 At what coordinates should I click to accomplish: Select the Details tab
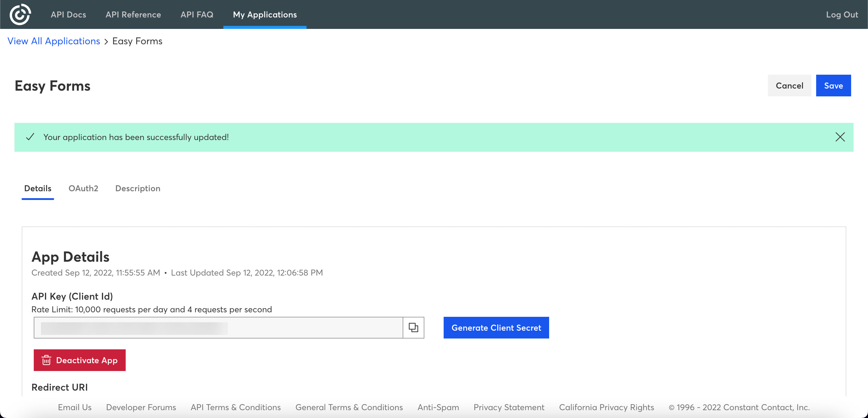[x=38, y=188]
